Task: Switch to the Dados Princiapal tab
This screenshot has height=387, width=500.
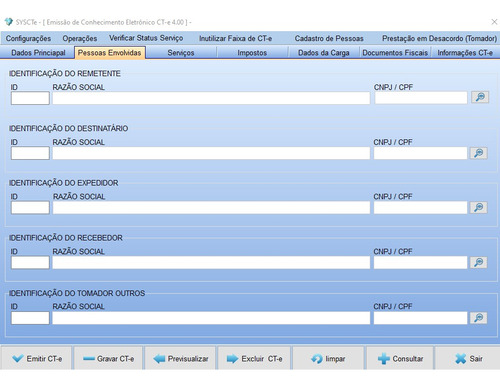Action: (x=38, y=53)
